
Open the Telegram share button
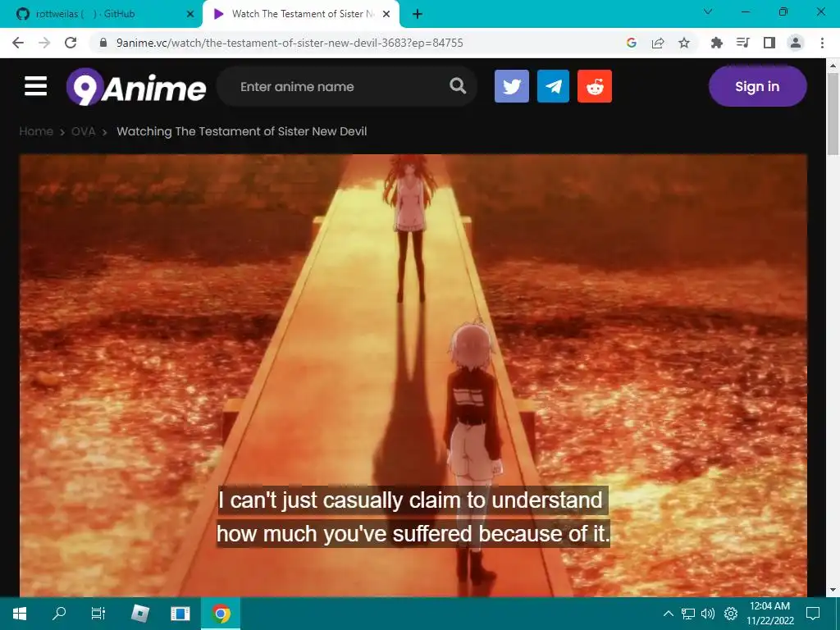tap(554, 86)
